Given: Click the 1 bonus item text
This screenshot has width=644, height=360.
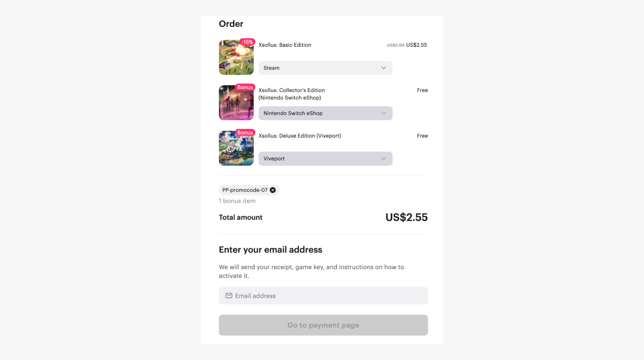Looking at the screenshot, I should [x=237, y=201].
